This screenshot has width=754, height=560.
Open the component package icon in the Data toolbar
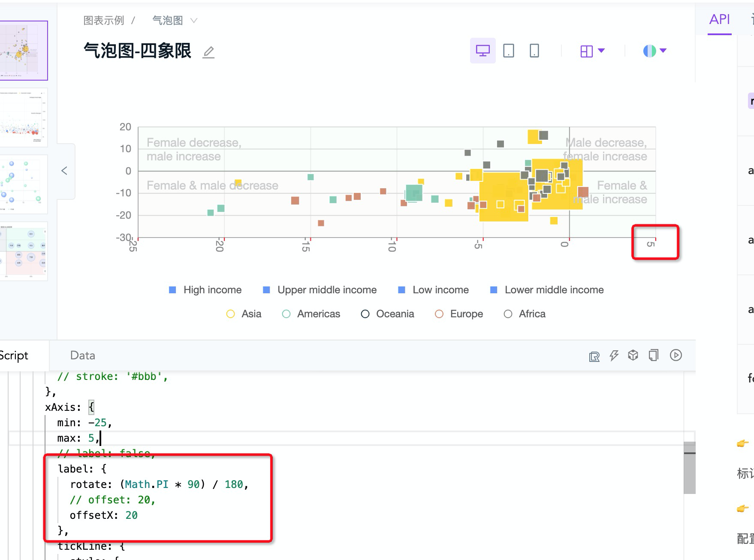pos(633,355)
